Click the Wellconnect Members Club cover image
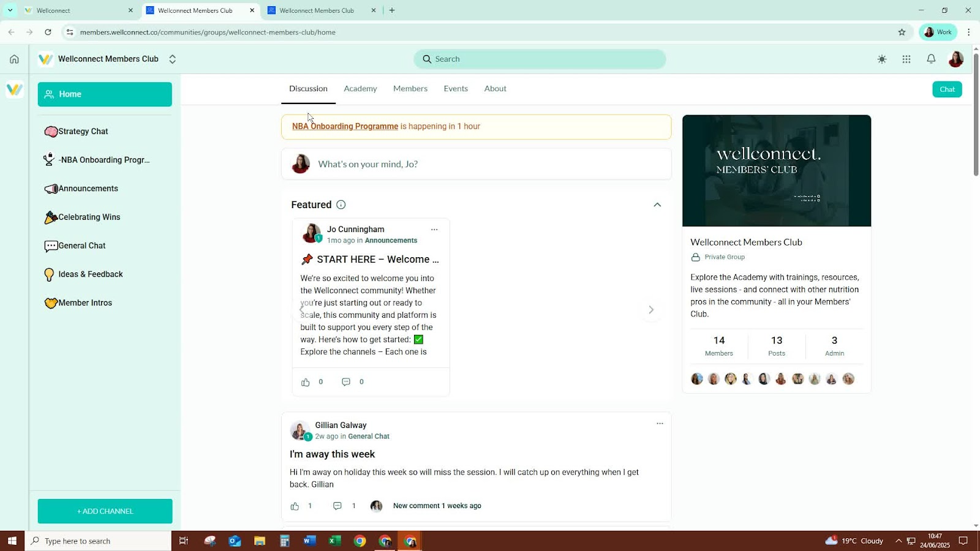Viewport: 980px width, 551px height. [777, 171]
